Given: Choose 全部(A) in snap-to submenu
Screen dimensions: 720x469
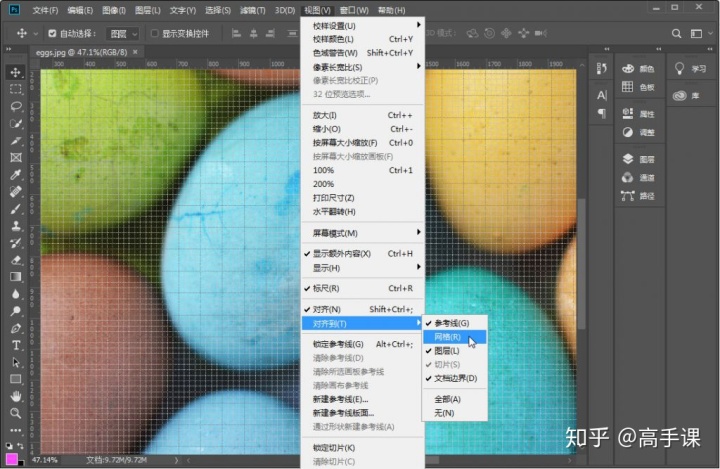Looking at the screenshot, I should [454, 399].
